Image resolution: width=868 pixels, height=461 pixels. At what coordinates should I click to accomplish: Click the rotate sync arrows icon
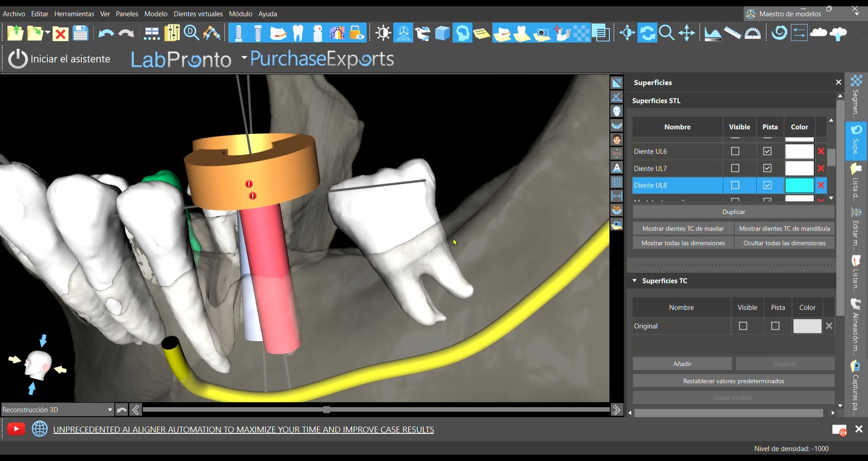[647, 33]
